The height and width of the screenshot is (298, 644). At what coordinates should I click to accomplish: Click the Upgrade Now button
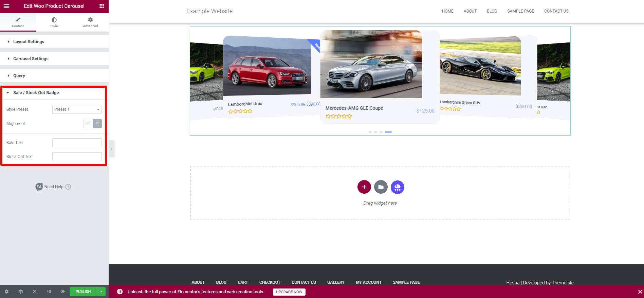click(x=289, y=292)
